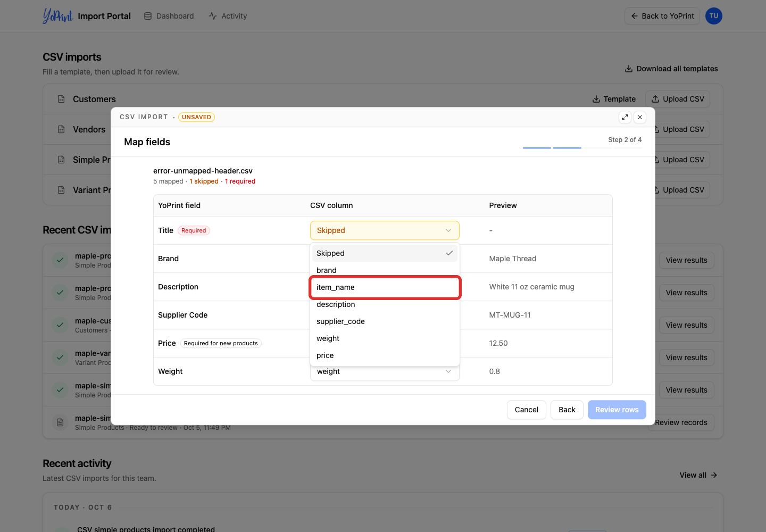Open the Activity tab

228,16
